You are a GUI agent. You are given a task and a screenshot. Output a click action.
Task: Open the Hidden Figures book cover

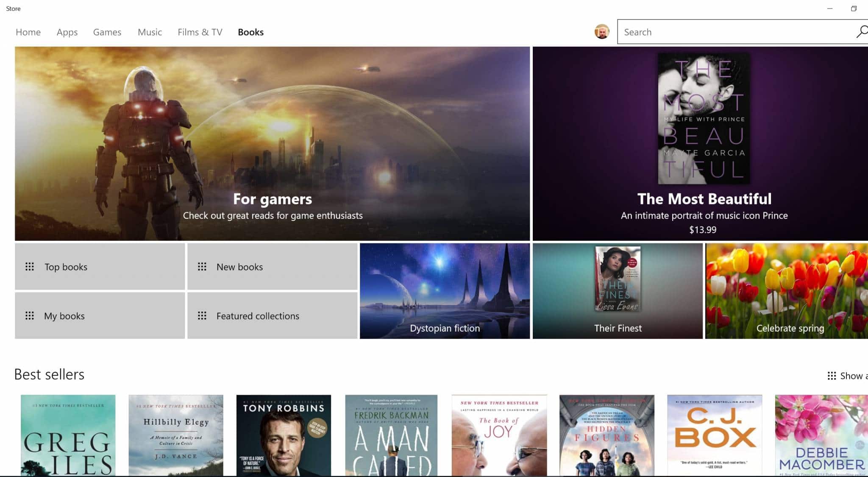click(x=607, y=435)
